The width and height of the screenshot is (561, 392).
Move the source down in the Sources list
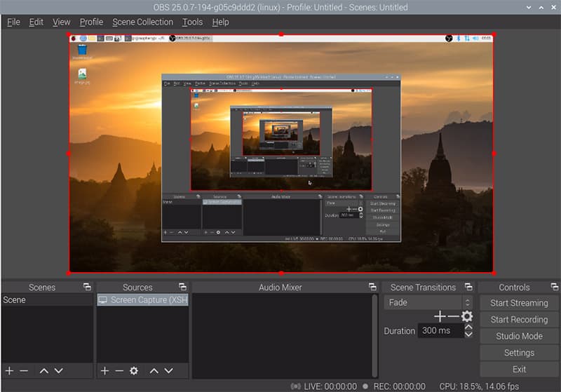168,371
